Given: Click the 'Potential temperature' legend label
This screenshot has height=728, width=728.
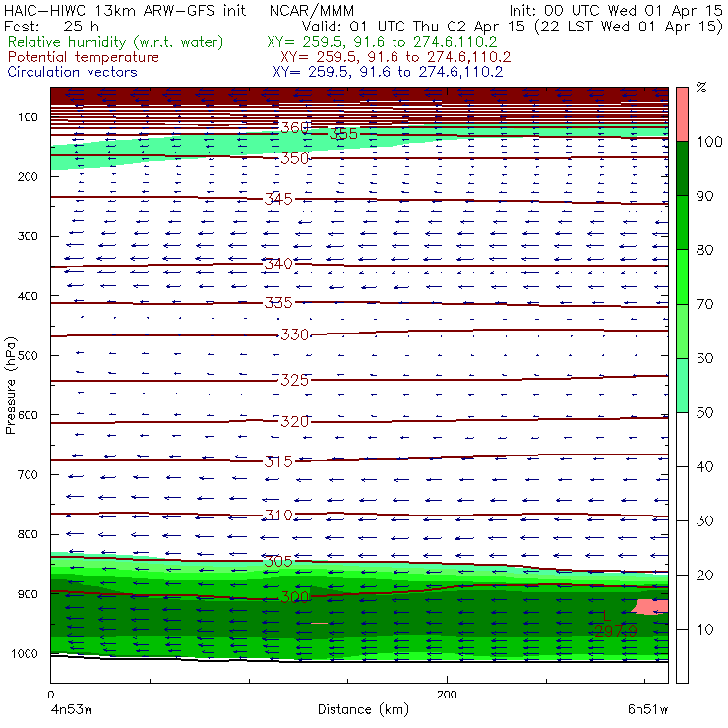Looking at the screenshot, I should point(84,58).
